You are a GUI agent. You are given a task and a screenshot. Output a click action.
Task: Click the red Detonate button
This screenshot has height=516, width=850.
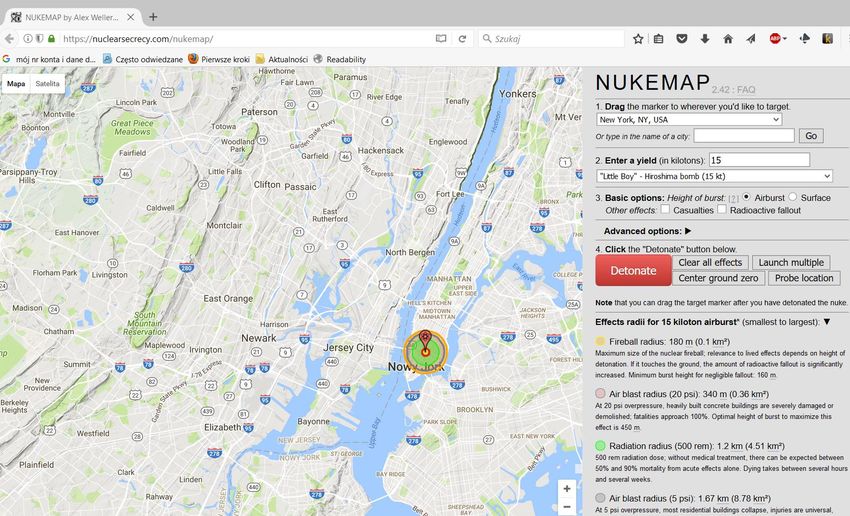coord(633,270)
